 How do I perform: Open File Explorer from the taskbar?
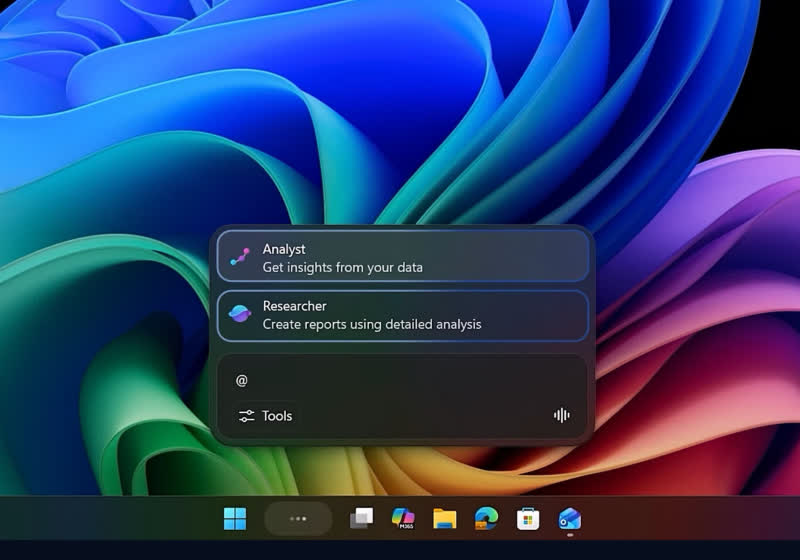click(445, 518)
